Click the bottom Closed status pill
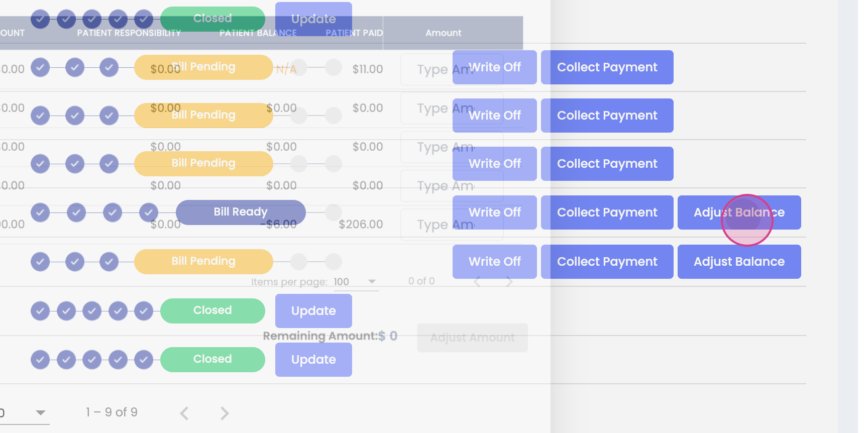This screenshot has width=868, height=433. point(212,359)
